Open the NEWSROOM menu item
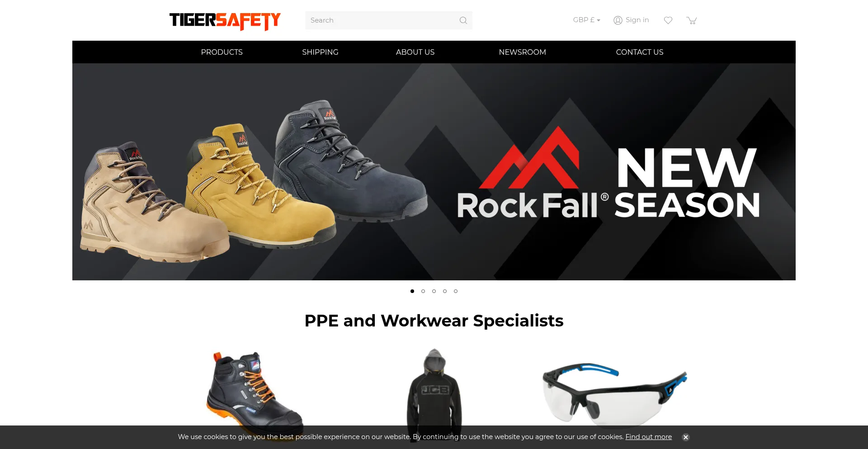868x449 pixels. click(x=522, y=52)
